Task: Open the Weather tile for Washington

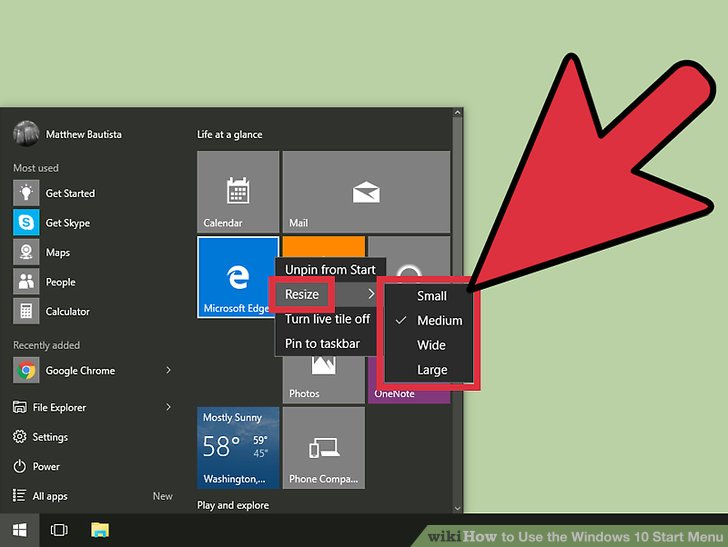Action: click(238, 448)
